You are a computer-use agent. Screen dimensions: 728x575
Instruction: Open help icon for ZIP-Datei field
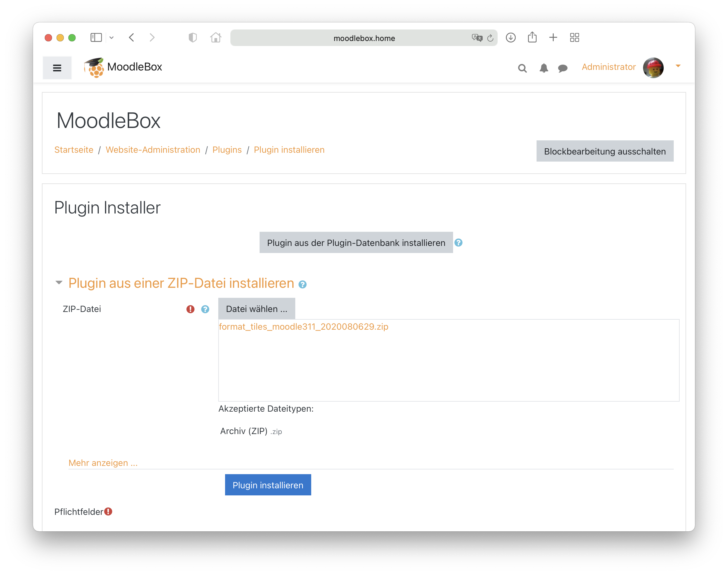click(205, 309)
